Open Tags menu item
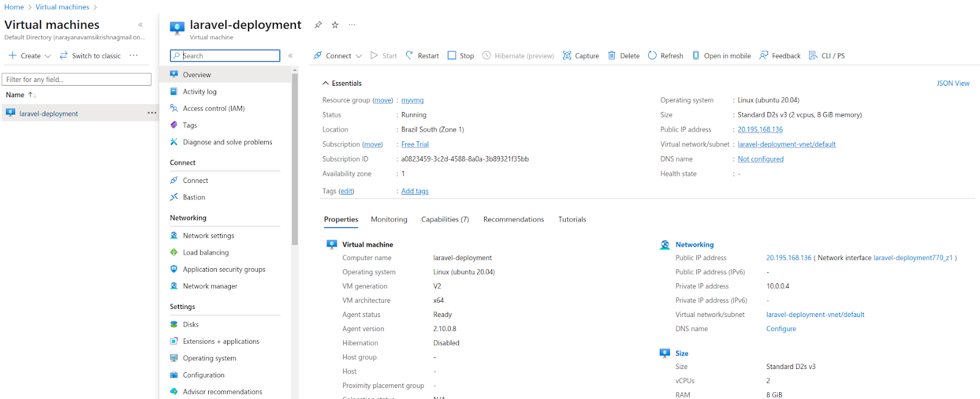 click(190, 125)
